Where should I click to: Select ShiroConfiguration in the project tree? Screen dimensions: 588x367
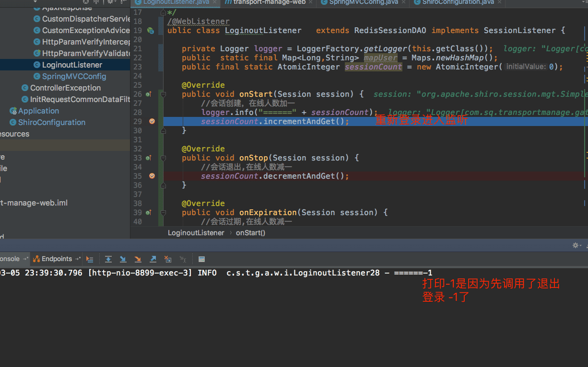pos(51,123)
